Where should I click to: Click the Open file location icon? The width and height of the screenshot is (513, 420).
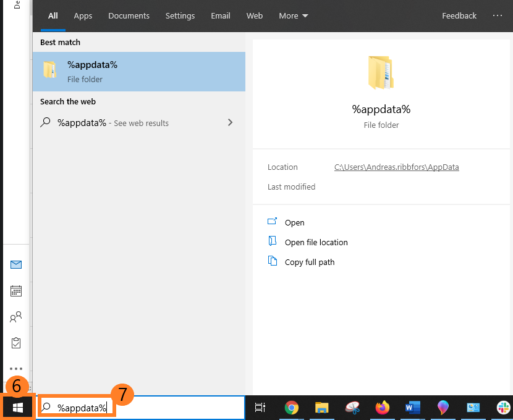pyautogui.click(x=272, y=241)
